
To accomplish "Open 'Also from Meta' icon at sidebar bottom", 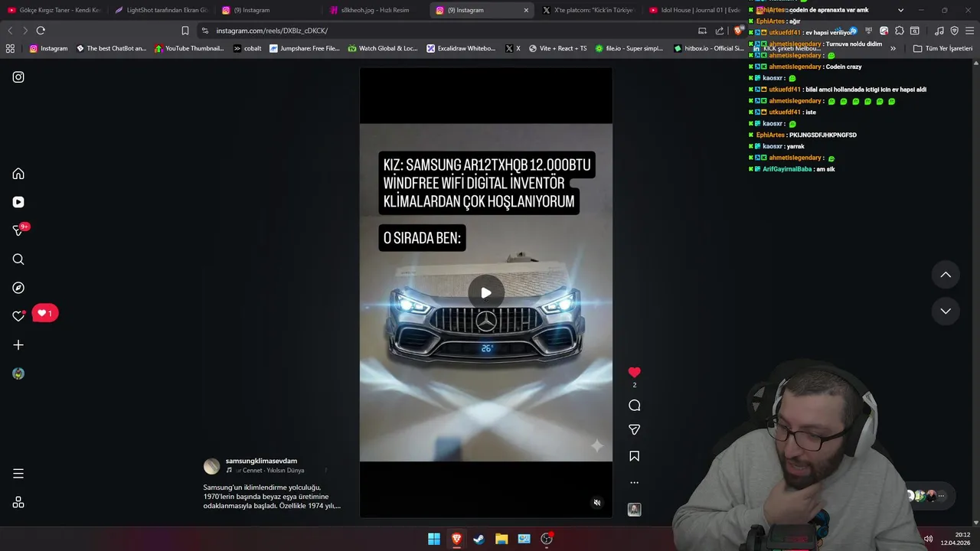I will tap(18, 503).
